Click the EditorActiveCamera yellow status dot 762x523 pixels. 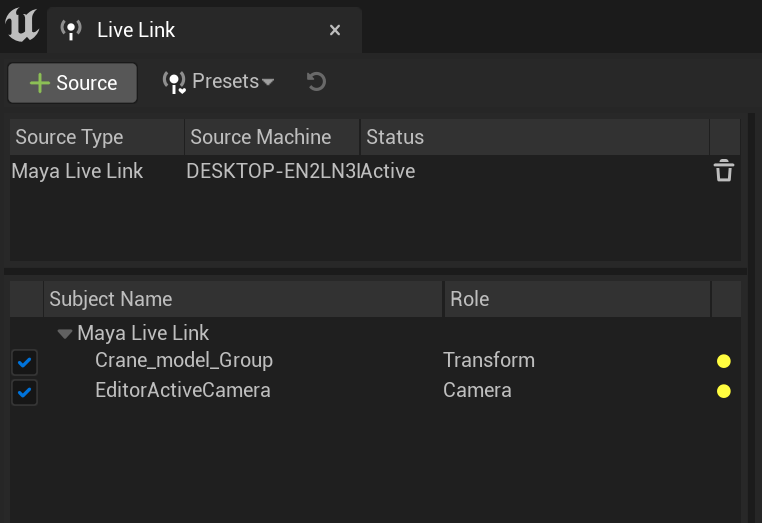724,391
